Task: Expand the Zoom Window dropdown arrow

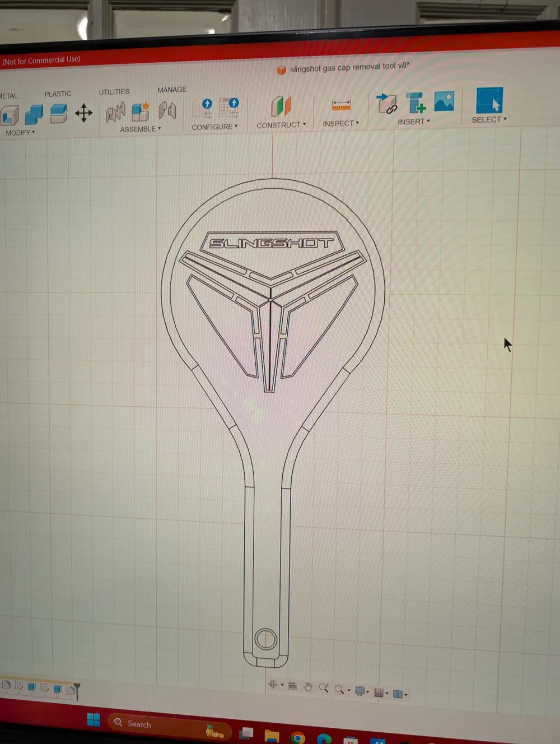Action: pos(348,690)
